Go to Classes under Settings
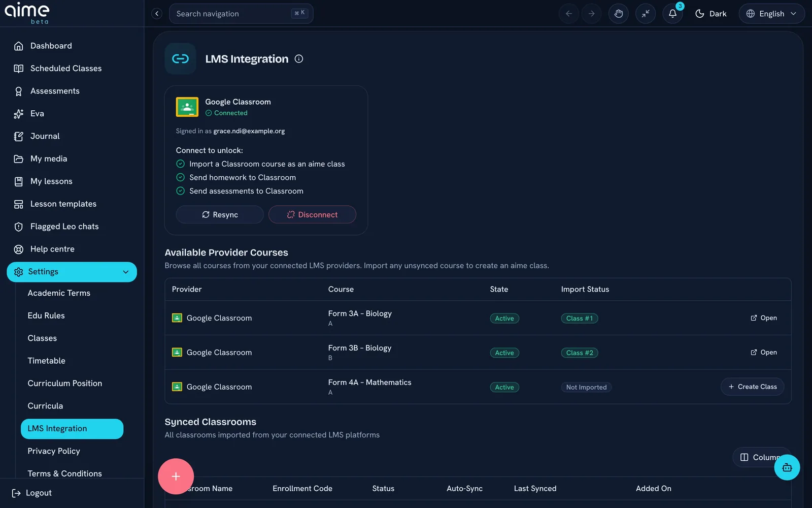 point(42,338)
